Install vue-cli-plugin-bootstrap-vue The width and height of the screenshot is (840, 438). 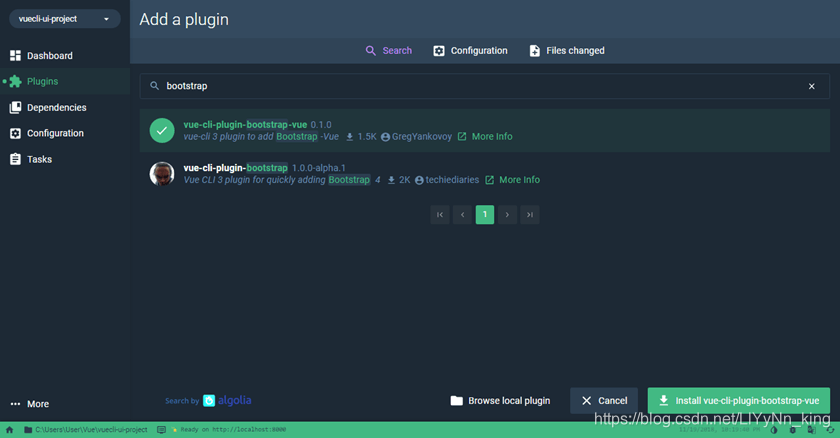739,401
